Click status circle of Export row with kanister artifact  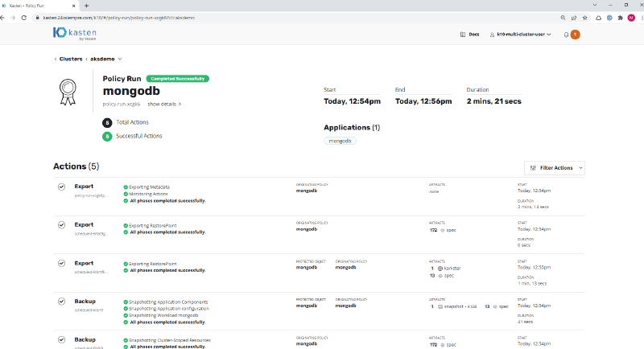click(62, 263)
